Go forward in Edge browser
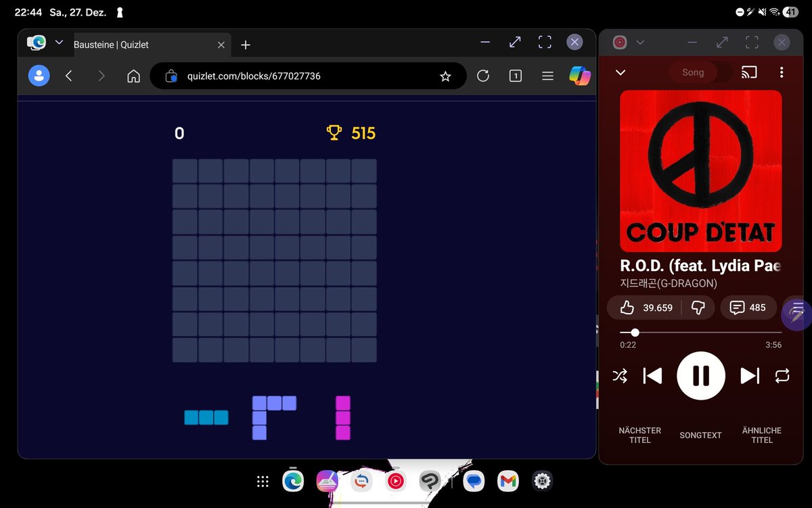This screenshot has height=508, width=812. click(x=101, y=76)
